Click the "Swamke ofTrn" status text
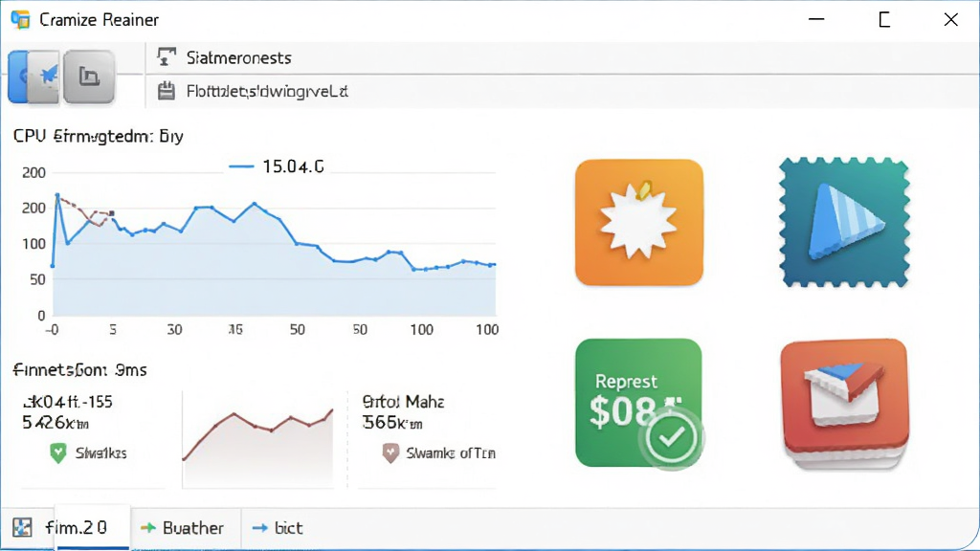Screen dimensions: 980x551 [451, 452]
